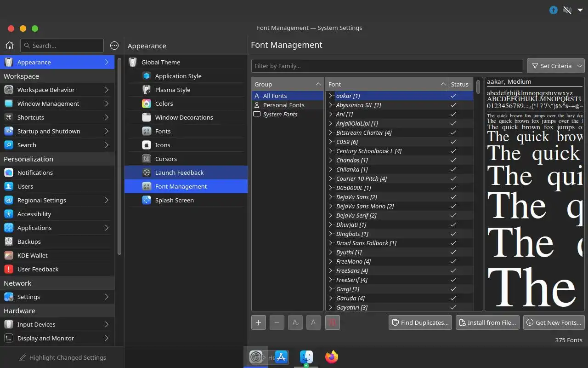Click the Backups icon
Image resolution: width=588 pixels, height=368 pixels.
(8, 241)
